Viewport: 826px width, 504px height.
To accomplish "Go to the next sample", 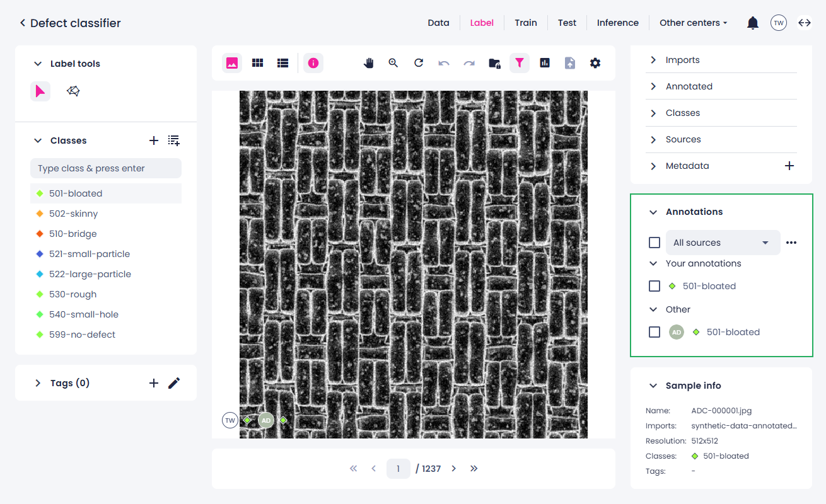I will (454, 469).
